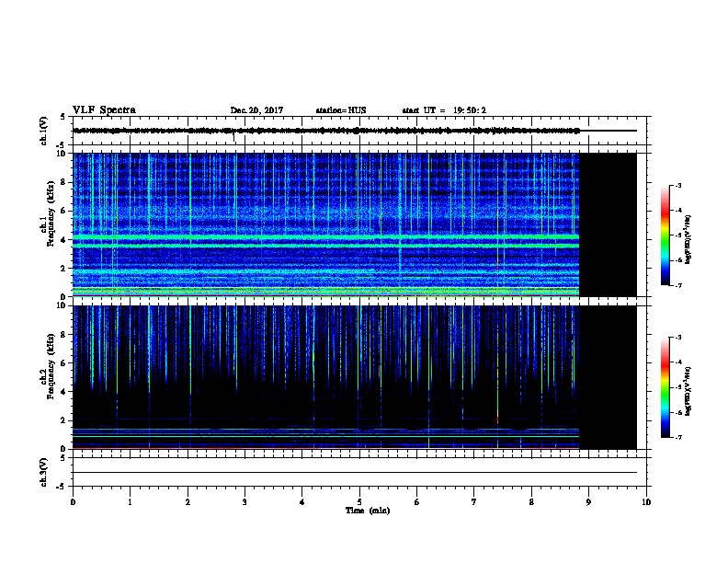This screenshot has height=563, width=728.
Task: Click the 'station=HUS' label
Action: (x=341, y=110)
